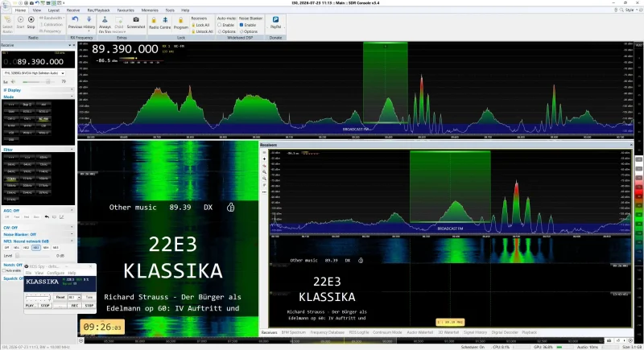The image size is (644, 350).
Task: Close the Receivers panel
Action: coord(631,145)
